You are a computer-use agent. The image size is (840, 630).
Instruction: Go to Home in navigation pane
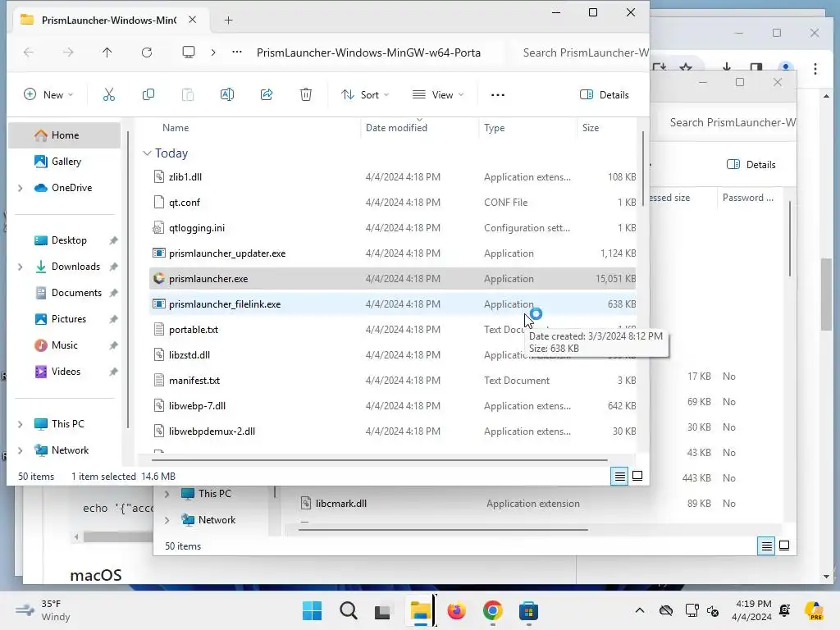tap(65, 135)
